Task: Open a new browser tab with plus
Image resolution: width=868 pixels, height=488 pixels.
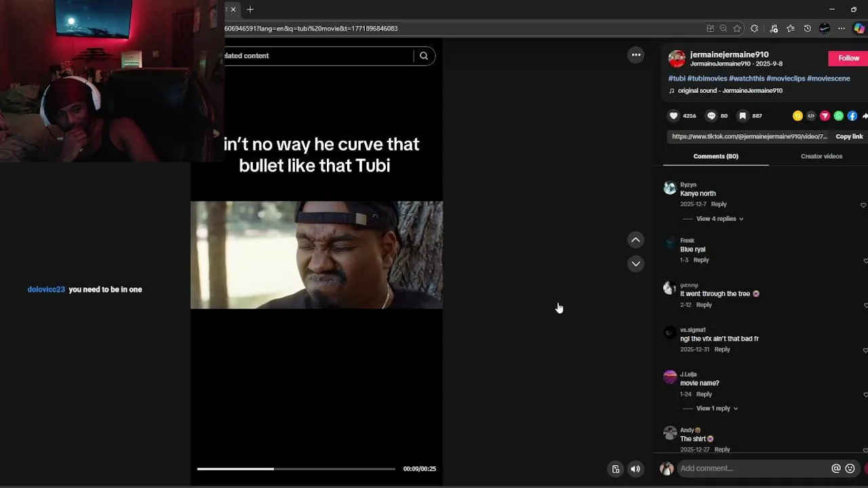Action: (x=250, y=9)
